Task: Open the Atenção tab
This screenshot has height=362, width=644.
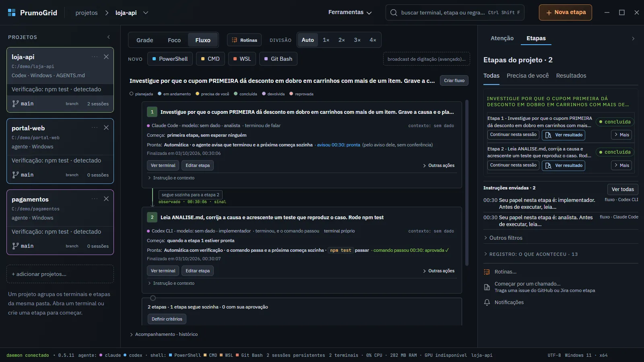Action: point(502,38)
